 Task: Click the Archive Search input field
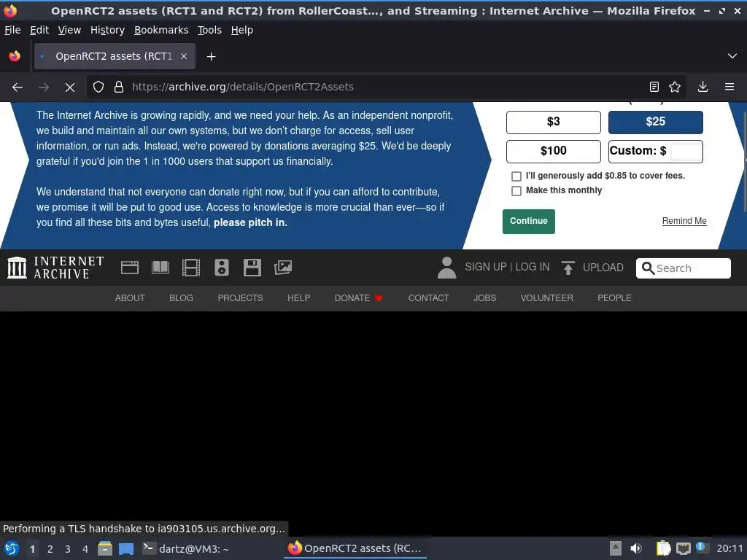683,268
